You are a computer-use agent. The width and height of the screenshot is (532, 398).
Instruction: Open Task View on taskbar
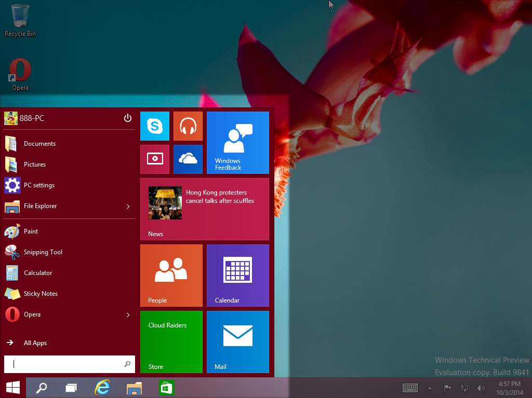71,388
